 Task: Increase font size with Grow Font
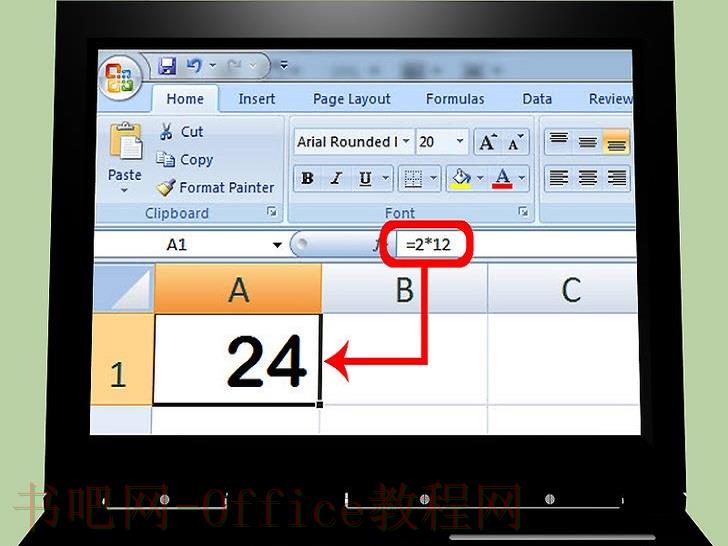488,142
